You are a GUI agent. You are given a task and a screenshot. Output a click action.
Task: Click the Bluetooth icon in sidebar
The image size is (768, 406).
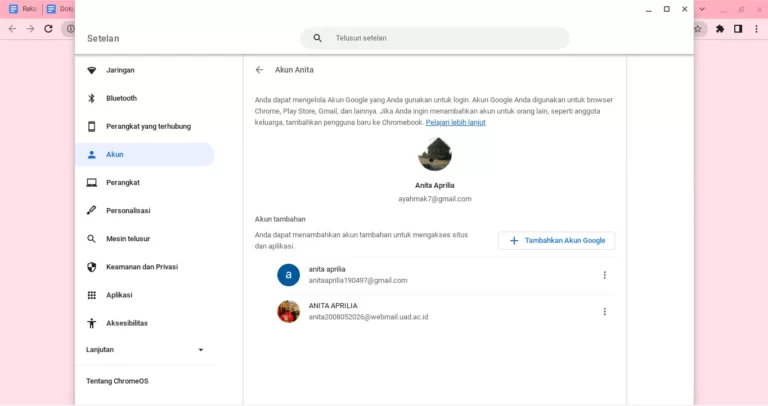coord(92,98)
